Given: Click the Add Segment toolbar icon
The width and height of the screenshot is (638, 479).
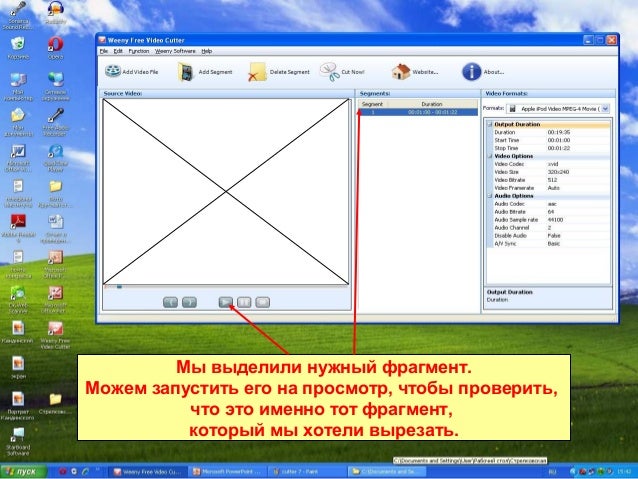Looking at the screenshot, I should pyautogui.click(x=186, y=72).
